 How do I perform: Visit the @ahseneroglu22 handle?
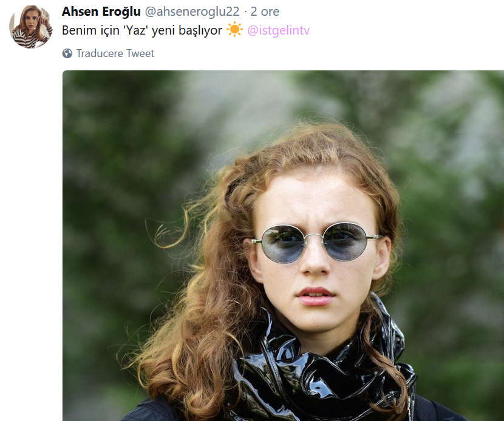click(x=192, y=12)
